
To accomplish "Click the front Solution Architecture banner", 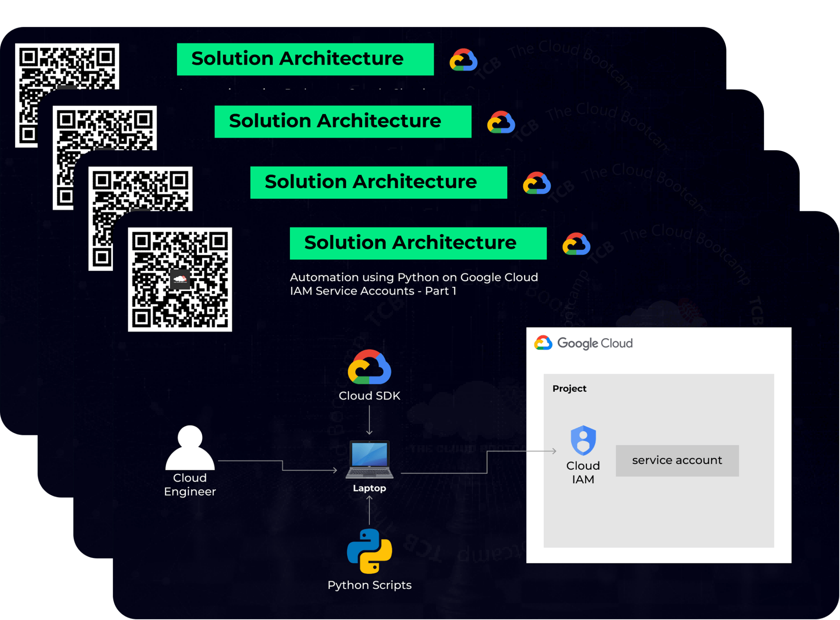I will tap(418, 243).
